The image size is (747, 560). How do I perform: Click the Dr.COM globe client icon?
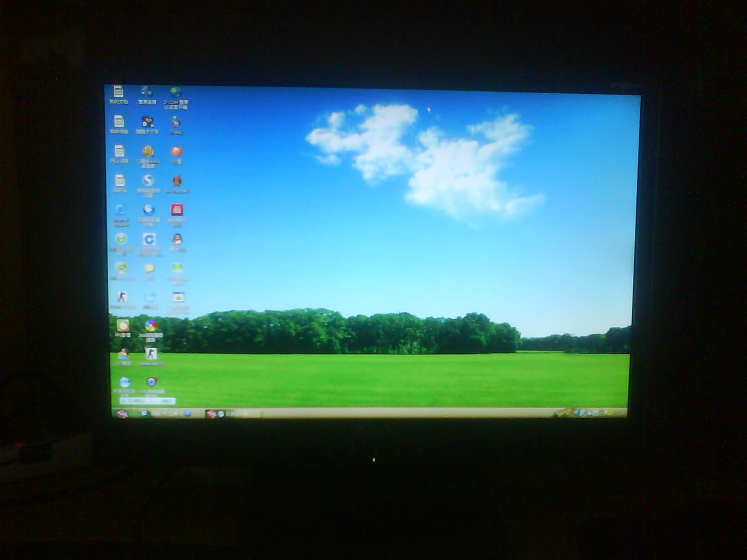(176, 92)
